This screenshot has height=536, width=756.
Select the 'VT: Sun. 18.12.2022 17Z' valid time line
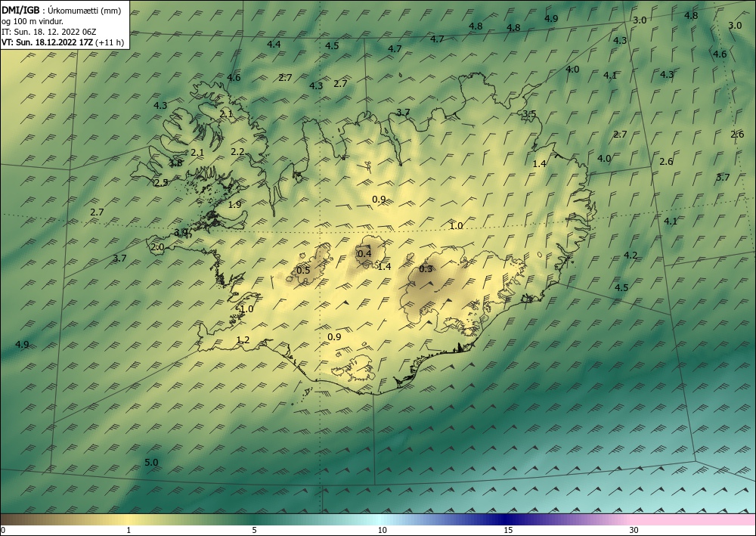pos(48,42)
